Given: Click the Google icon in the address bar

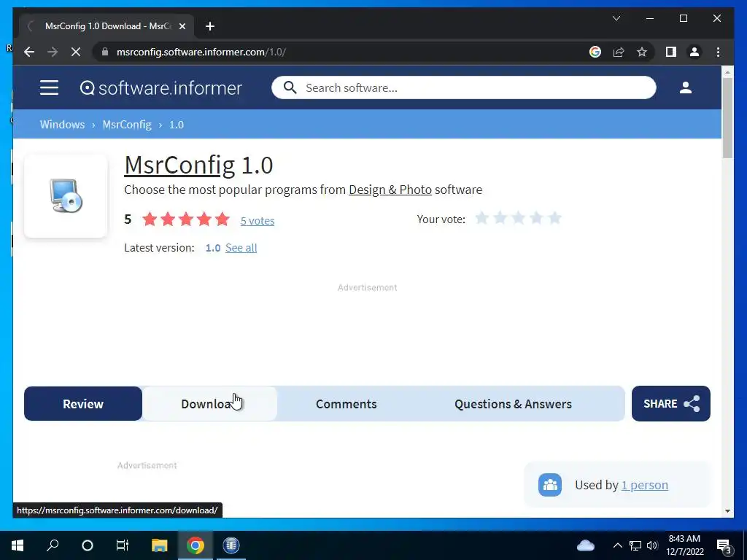Looking at the screenshot, I should (595, 52).
